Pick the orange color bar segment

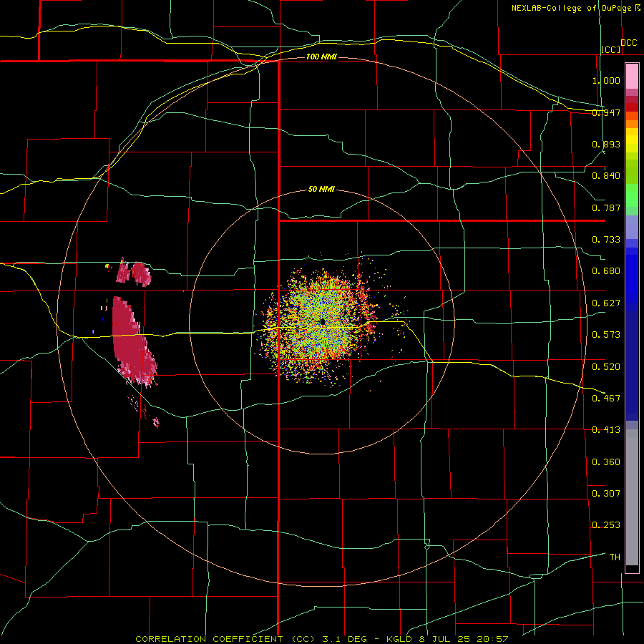tap(632, 124)
